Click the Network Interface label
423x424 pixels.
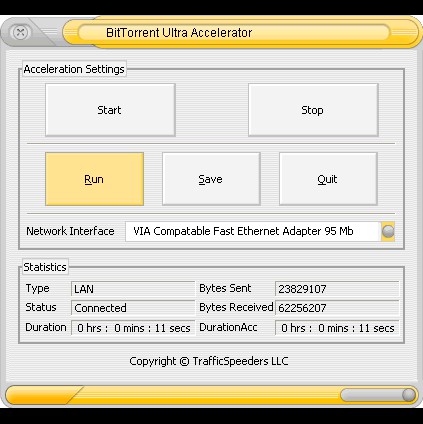tap(70, 231)
